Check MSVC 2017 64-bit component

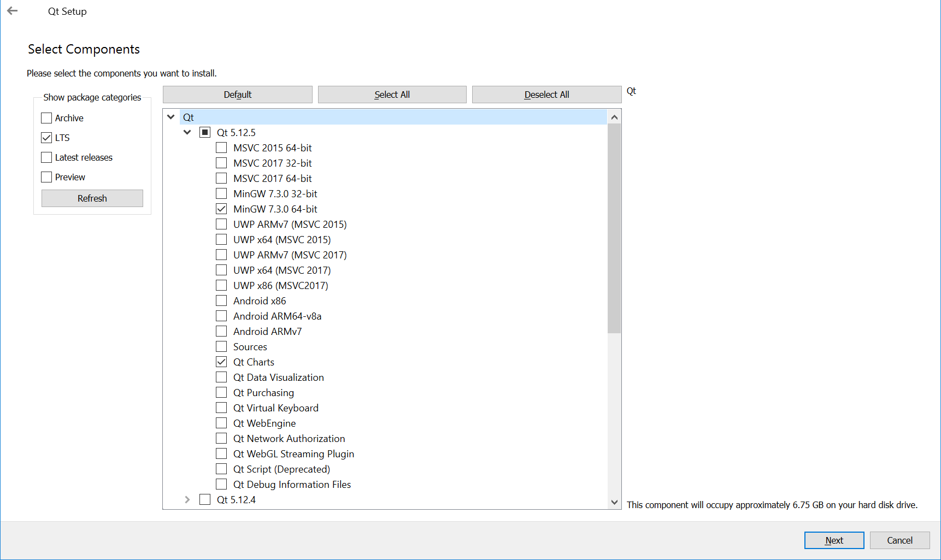pyautogui.click(x=221, y=178)
